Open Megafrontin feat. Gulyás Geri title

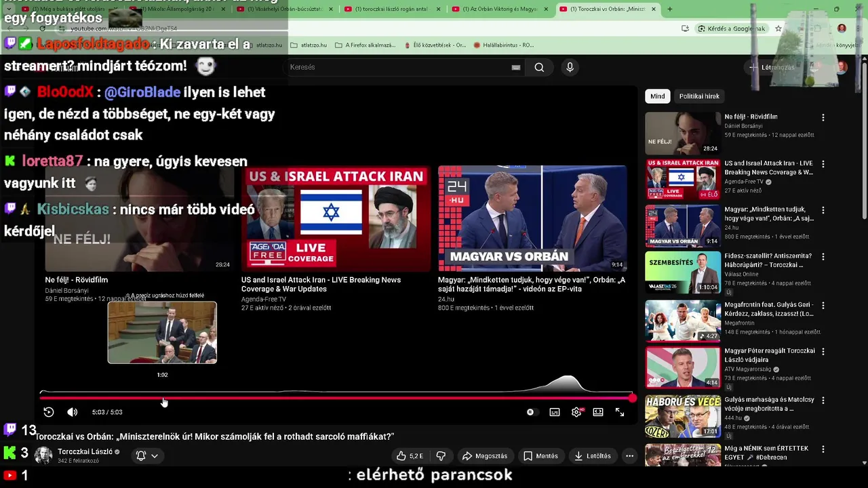[768, 309]
